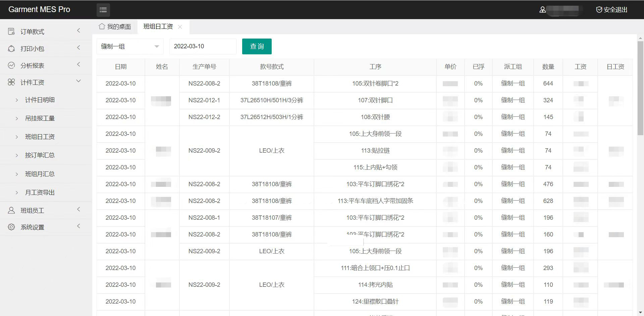644x316 pixels.
Task: Click the 37L26512H/503H/1分裤 style cell
Action: tap(272, 117)
